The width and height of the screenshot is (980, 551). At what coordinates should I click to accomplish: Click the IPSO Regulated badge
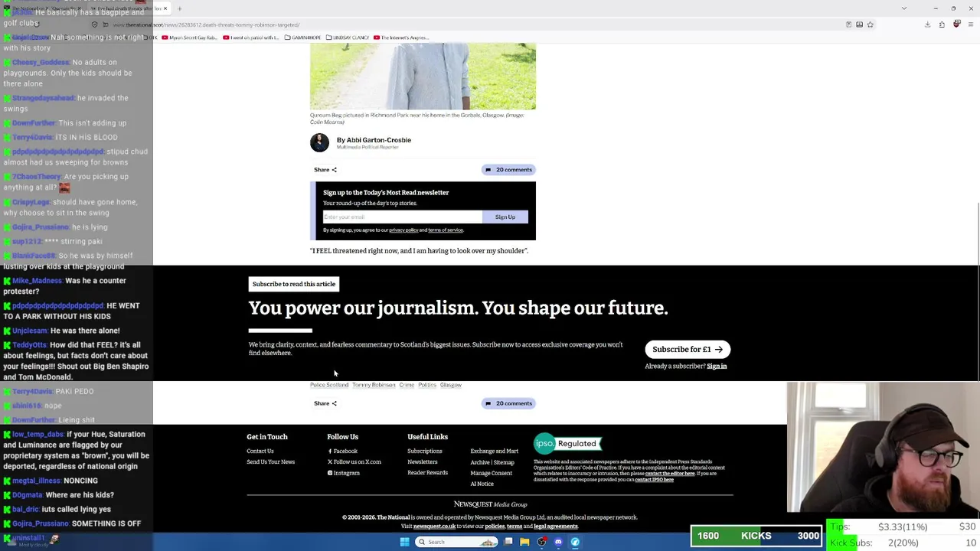point(567,444)
